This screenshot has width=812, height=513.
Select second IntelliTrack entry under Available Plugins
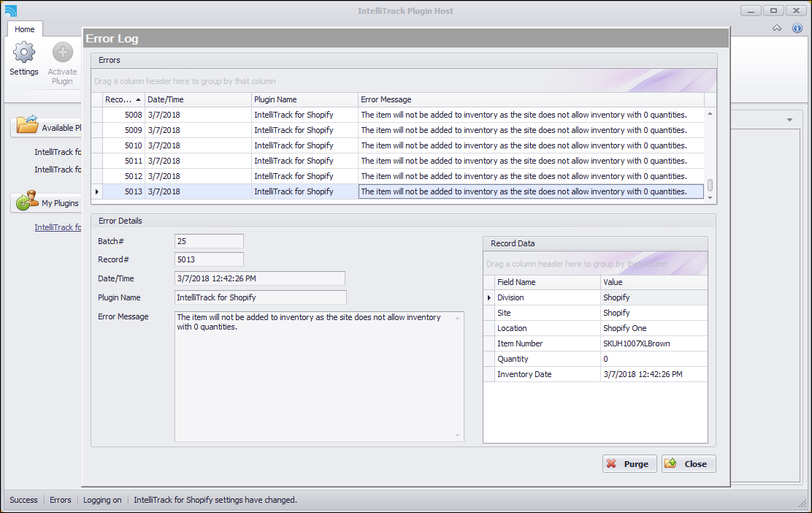click(58, 170)
